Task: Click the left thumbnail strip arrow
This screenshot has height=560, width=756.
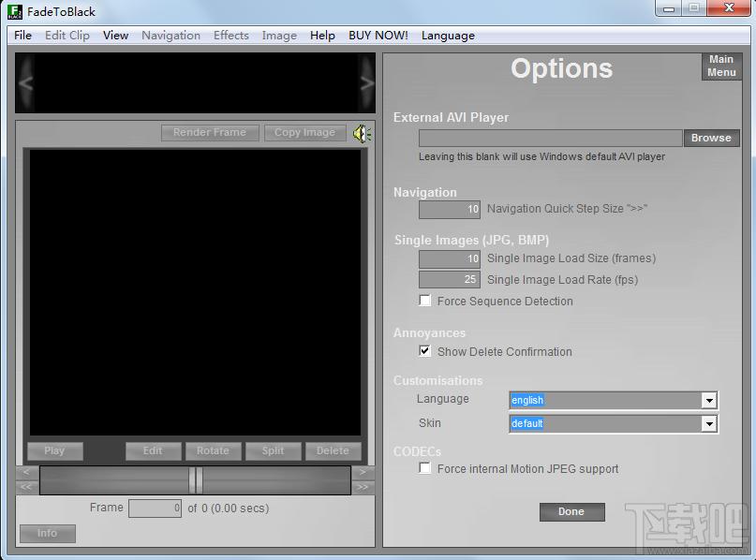Action: tap(26, 83)
